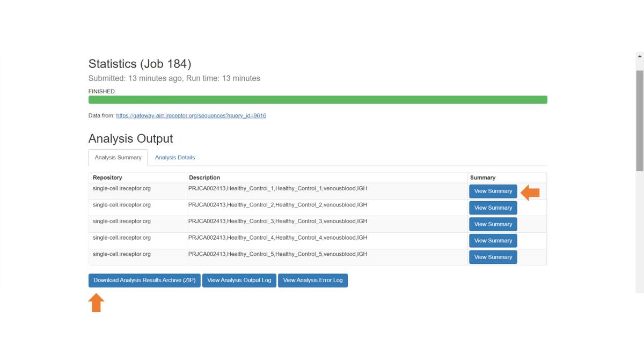Click the vertical scrollbar thumb
Viewport: 644px width, 362px height.
tap(640, 121)
